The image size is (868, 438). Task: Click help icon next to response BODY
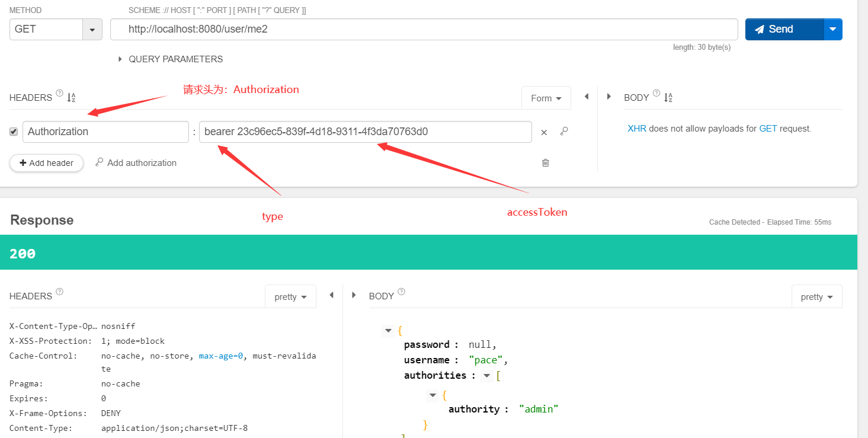[402, 292]
